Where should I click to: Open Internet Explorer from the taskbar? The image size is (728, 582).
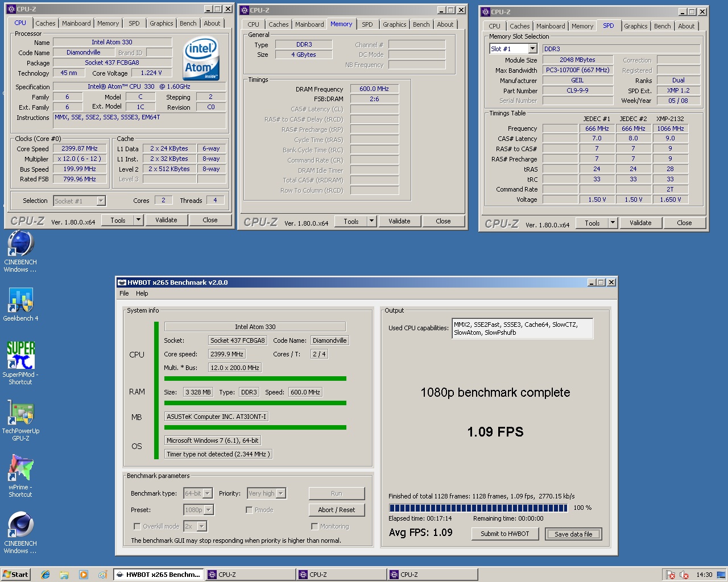[45, 575]
